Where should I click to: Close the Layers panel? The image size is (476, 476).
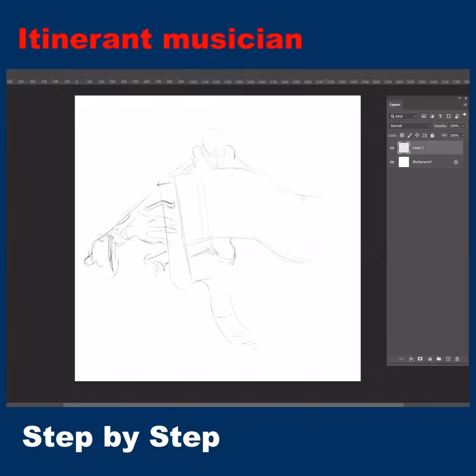466,98
